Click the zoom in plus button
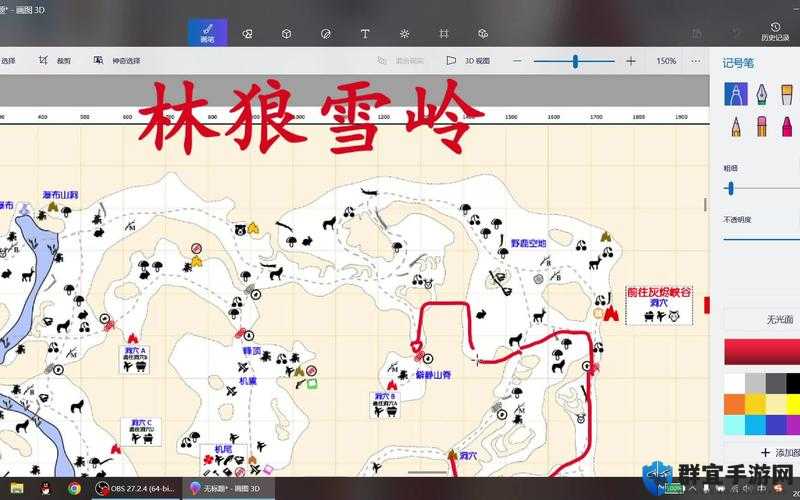 [x=631, y=61]
